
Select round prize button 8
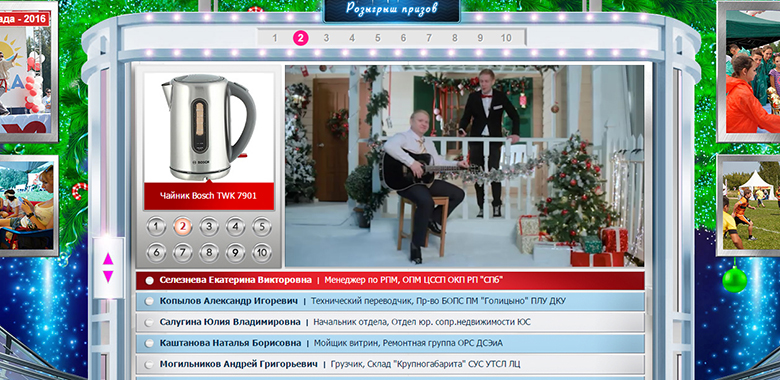[209, 253]
